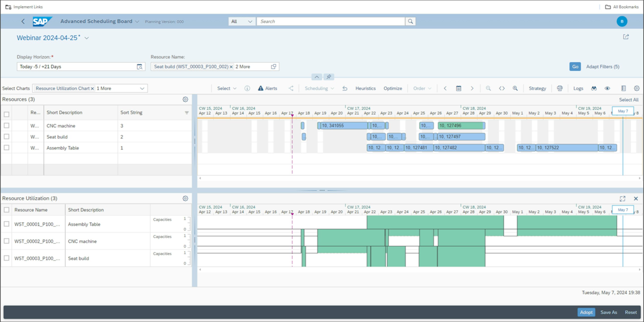644x322 pixels.
Task: Open the calendar date picker icon in toolbar
Action: 458,88
